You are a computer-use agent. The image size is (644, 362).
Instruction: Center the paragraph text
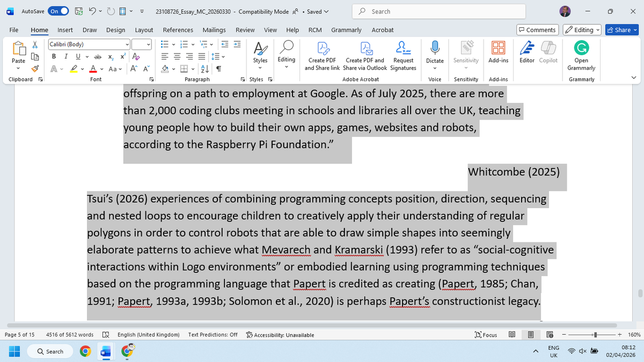coord(178,57)
